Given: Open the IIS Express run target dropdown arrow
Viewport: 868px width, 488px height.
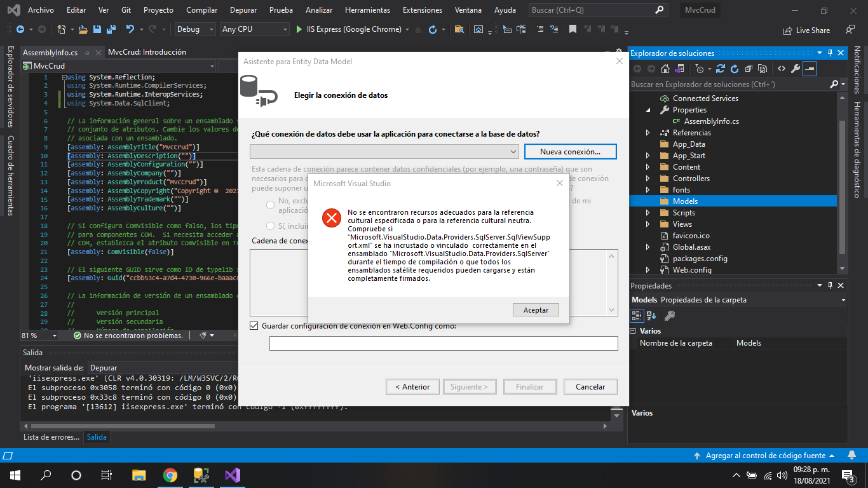Looking at the screenshot, I should (407, 29).
